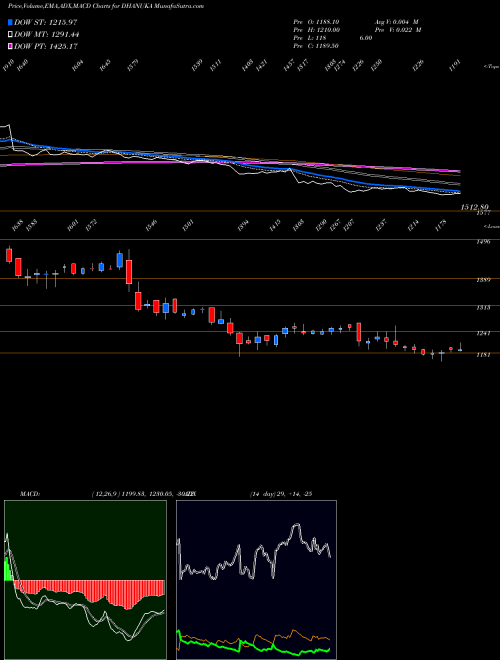This screenshot has width=500, height=660.
Task: Click the 1181 price axis label
Action: [484, 355]
